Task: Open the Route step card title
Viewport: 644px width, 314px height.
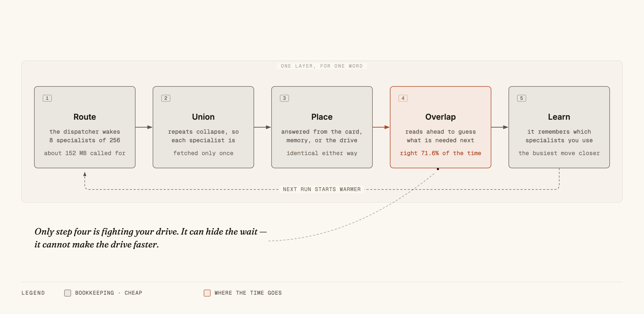Action: click(x=85, y=117)
